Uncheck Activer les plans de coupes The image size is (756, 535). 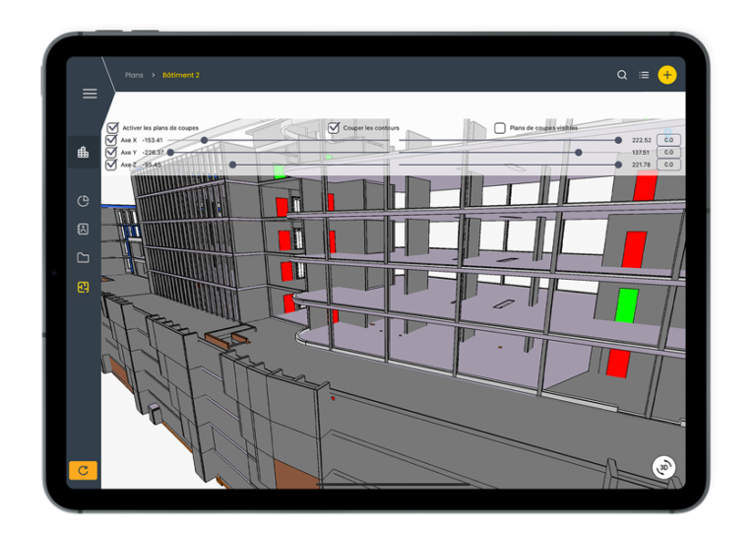113,128
